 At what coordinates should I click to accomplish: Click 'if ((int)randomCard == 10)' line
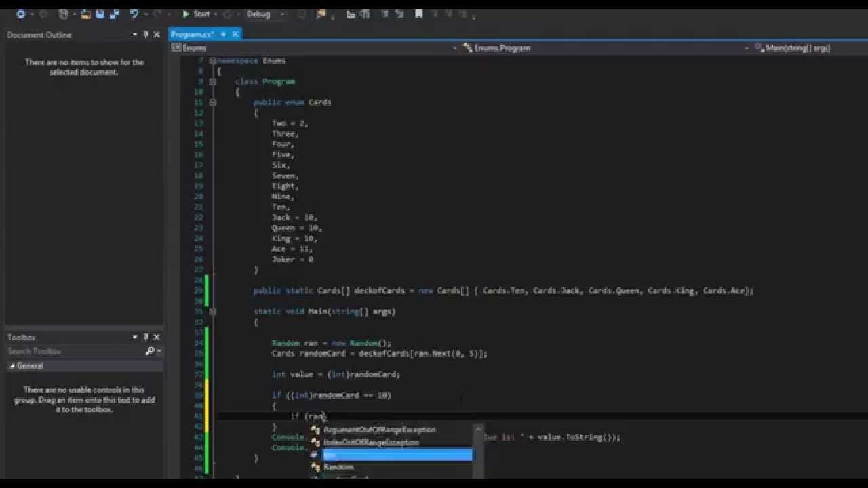point(331,395)
